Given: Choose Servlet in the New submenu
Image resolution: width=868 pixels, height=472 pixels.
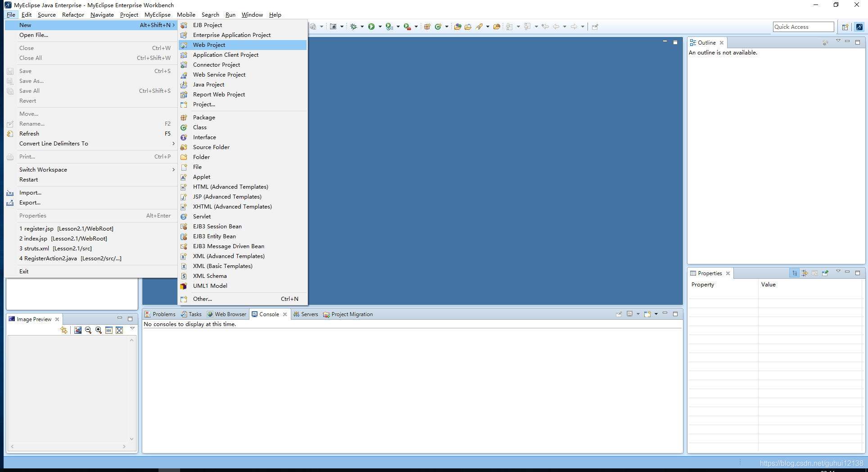Looking at the screenshot, I should click(243, 216).
